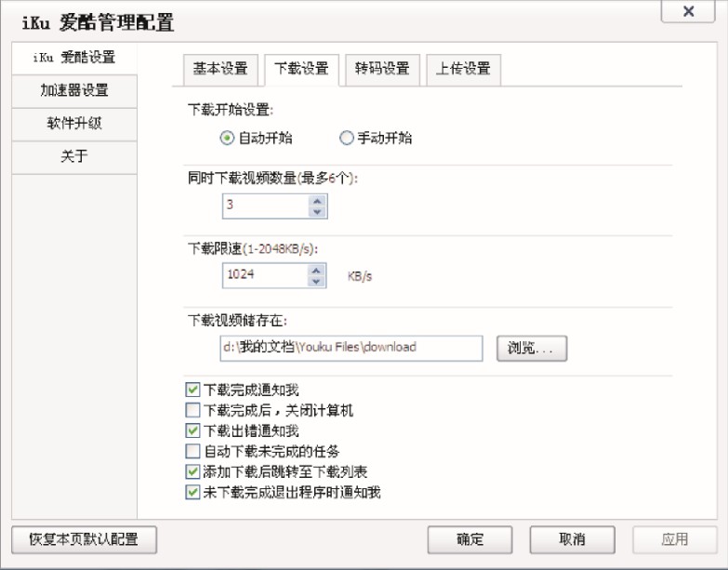Screen dimensions: 728x570
Task: Switch to the 转码设置 tab
Action: tap(382, 70)
